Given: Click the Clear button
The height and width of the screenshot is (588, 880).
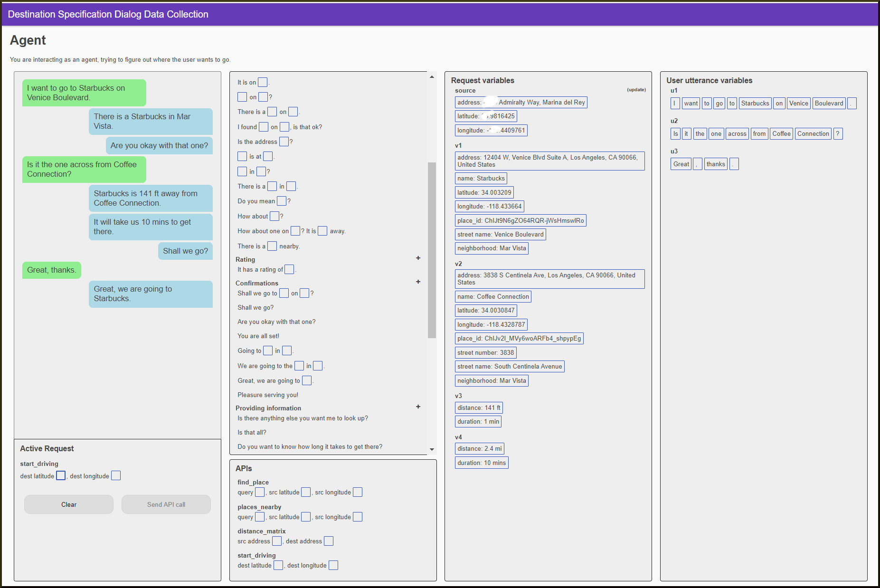Looking at the screenshot, I should tap(69, 504).
